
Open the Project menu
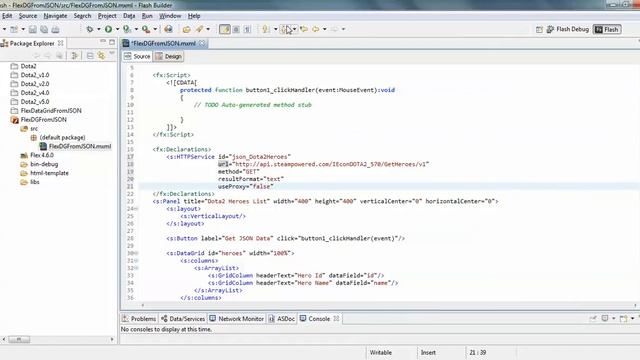[107, 16]
